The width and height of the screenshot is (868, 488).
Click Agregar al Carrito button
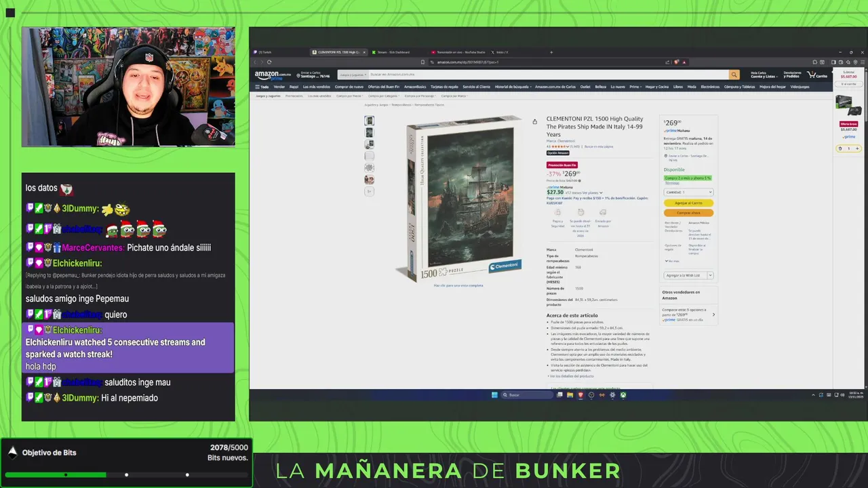pyautogui.click(x=688, y=203)
